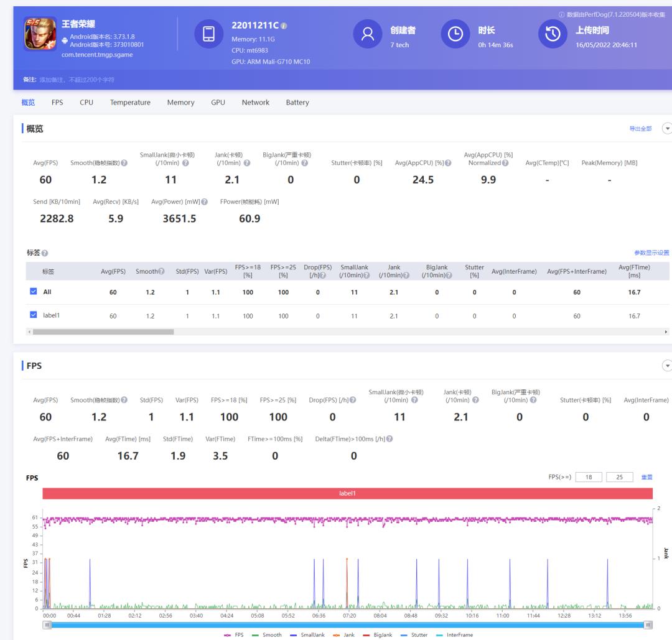Click the creator user profile icon
This screenshot has width=672, height=640.
pos(368,34)
